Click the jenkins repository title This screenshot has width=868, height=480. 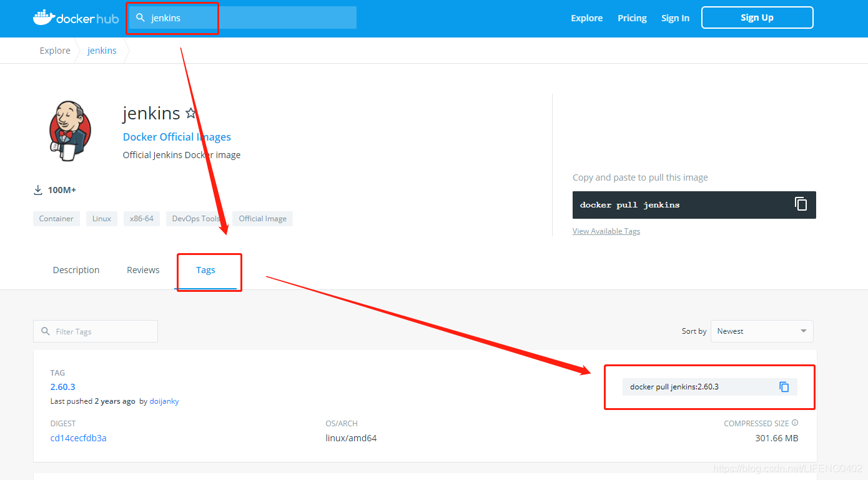pyautogui.click(x=152, y=113)
